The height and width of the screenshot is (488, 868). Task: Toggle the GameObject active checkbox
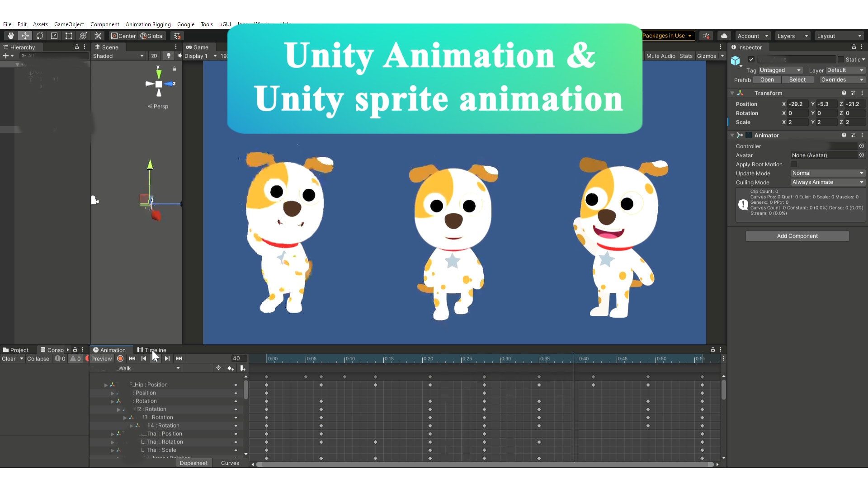point(751,59)
